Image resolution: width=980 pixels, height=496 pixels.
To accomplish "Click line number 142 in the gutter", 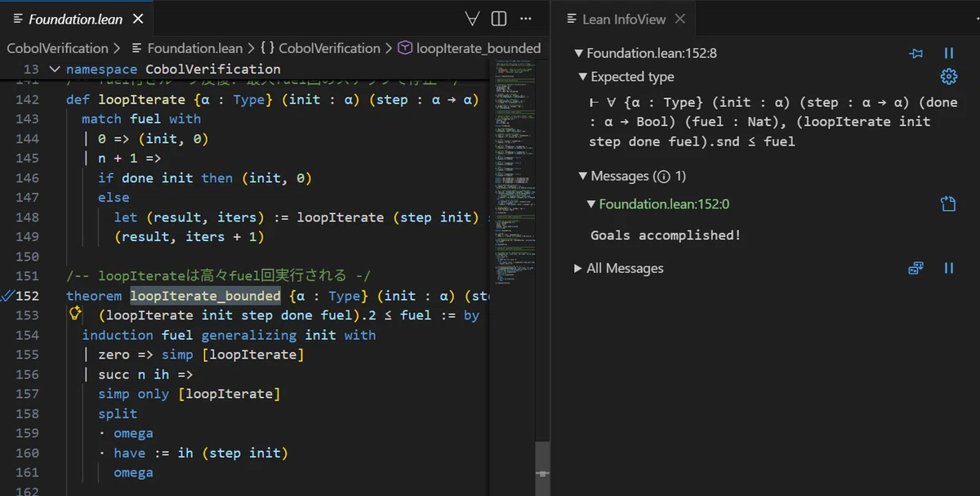I will click(27, 99).
